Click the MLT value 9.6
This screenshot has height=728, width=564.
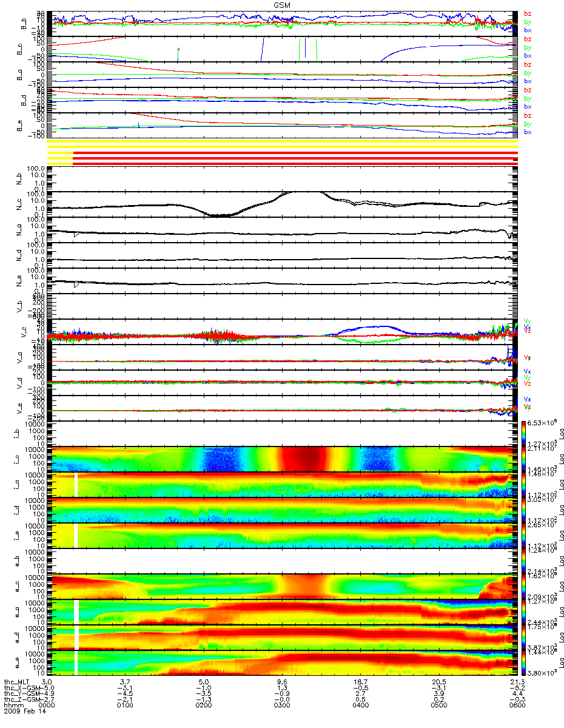[x=282, y=682]
